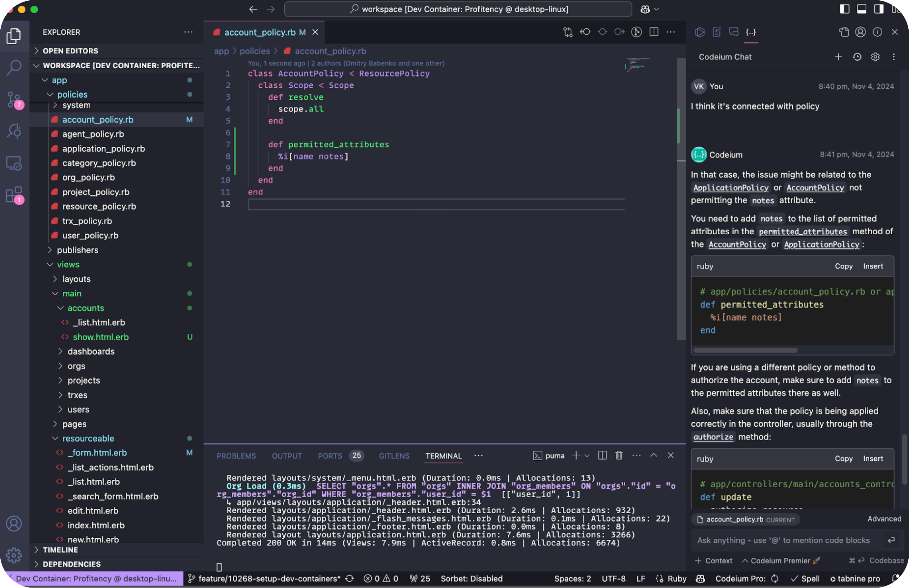Image resolution: width=909 pixels, height=588 pixels.
Task: Open the Search view in activity bar
Action: coord(14,68)
